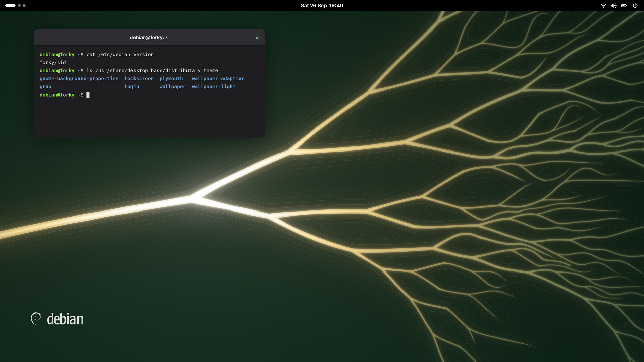Open the battery status icon
The width and height of the screenshot is (644, 362).
pos(624,5)
